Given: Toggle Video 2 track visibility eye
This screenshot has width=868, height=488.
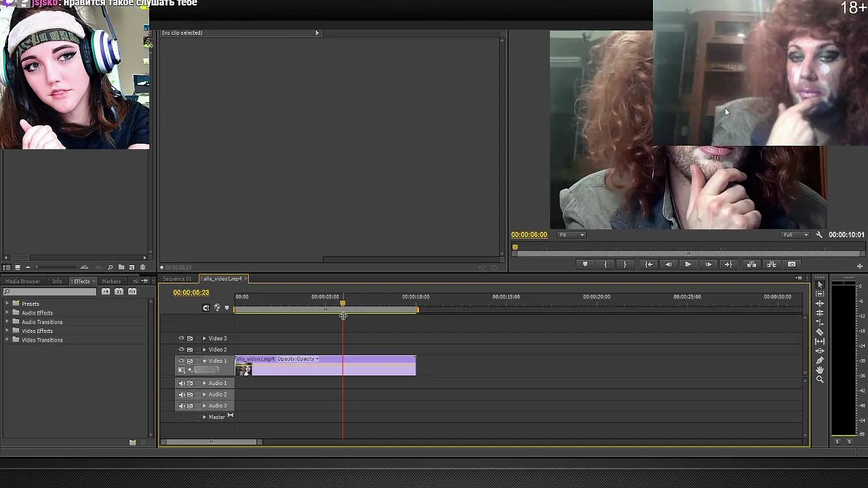Looking at the screenshot, I should (x=181, y=349).
